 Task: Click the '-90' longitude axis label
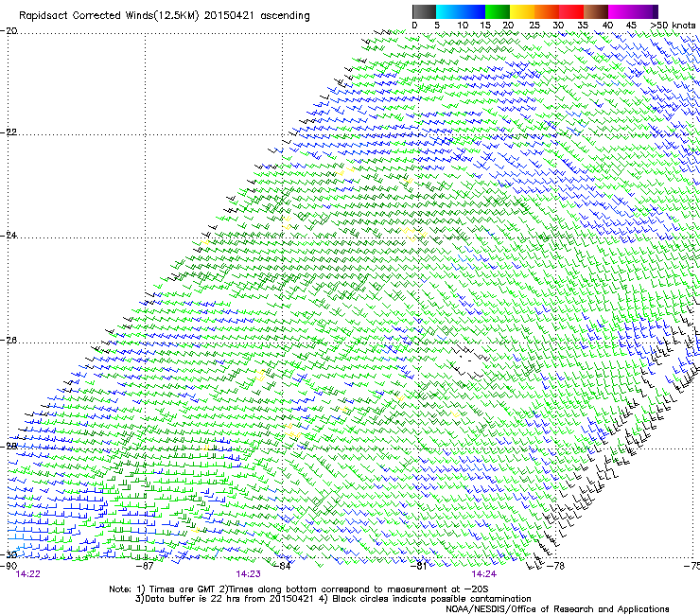9,566
